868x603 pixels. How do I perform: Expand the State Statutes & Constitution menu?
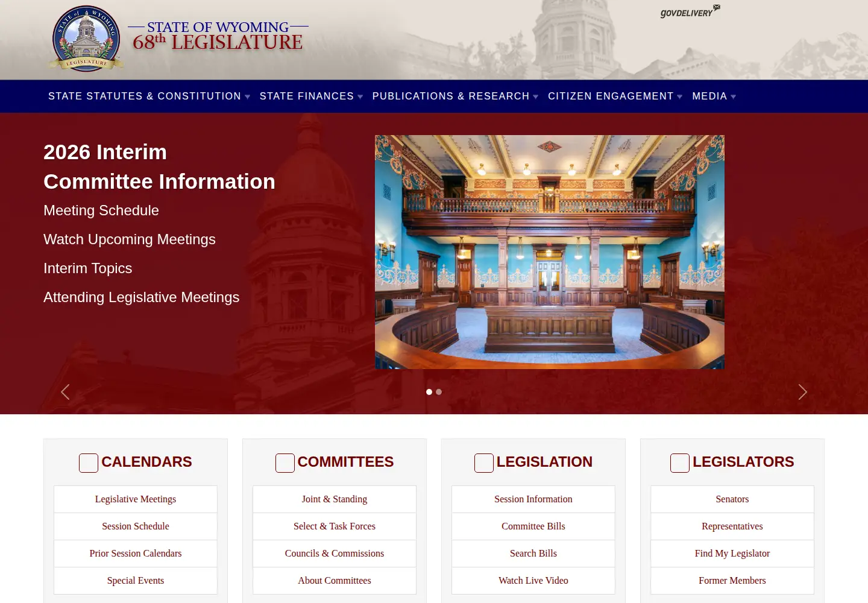[149, 96]
